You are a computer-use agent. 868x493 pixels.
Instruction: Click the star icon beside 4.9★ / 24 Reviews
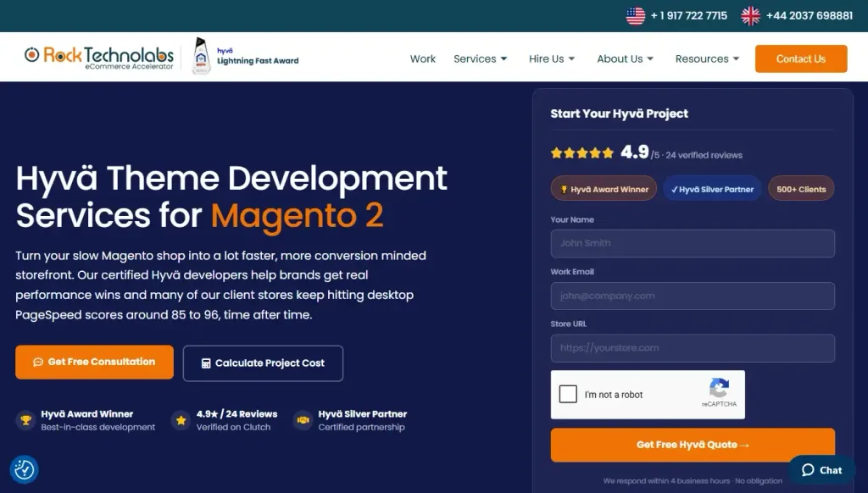click(181, 420)
